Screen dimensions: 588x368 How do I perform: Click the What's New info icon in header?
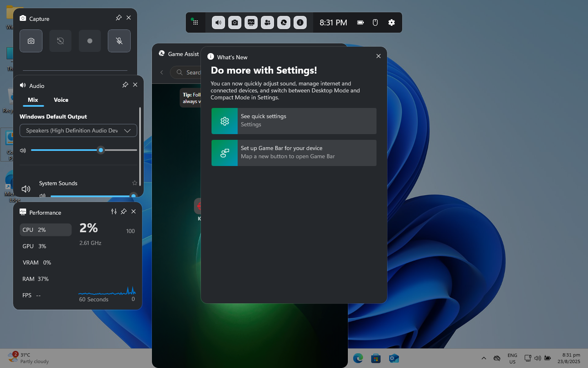point(211,56)
